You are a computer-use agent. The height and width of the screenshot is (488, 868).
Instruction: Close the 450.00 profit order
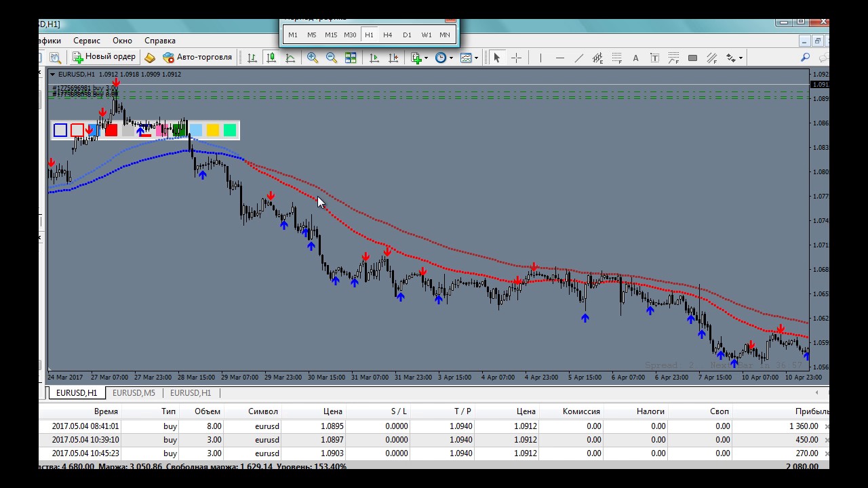(x=826, y=440)
